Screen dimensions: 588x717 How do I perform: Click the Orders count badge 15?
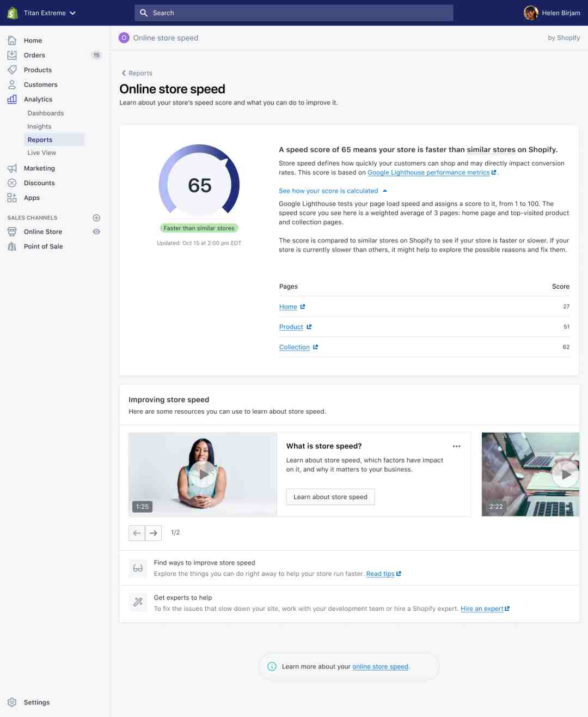pyautogui.click(x=96, y=55)
